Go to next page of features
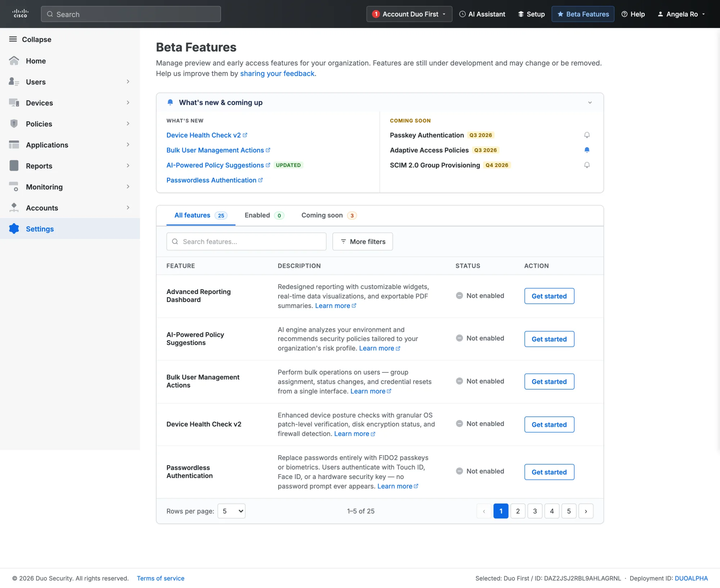 tap(586, 511)
